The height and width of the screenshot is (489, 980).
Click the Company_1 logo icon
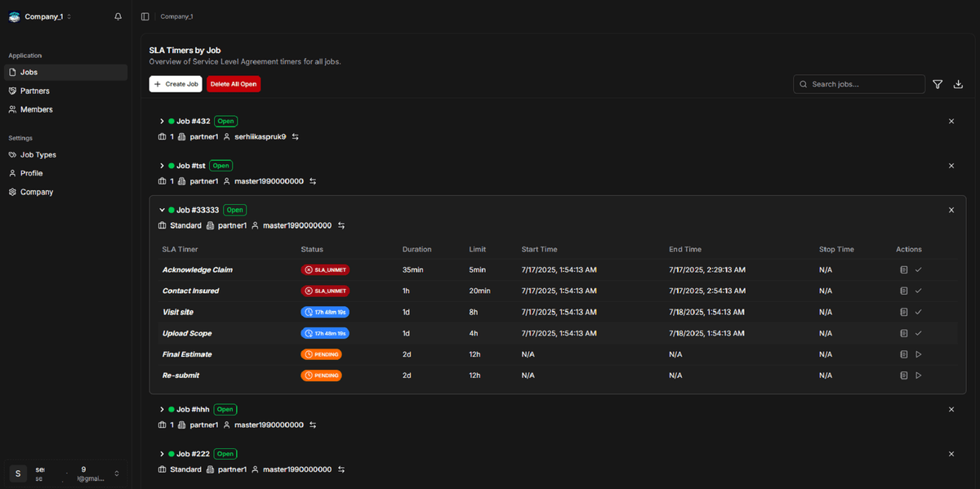coord(14,16)
